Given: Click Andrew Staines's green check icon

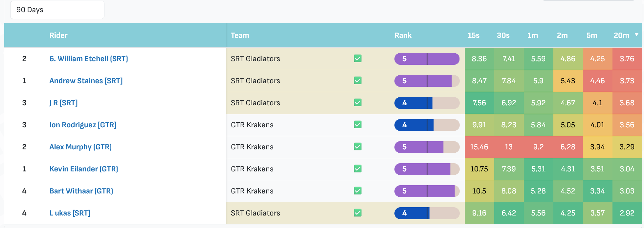Looking at the screenshot, I should tap(358, 81).
